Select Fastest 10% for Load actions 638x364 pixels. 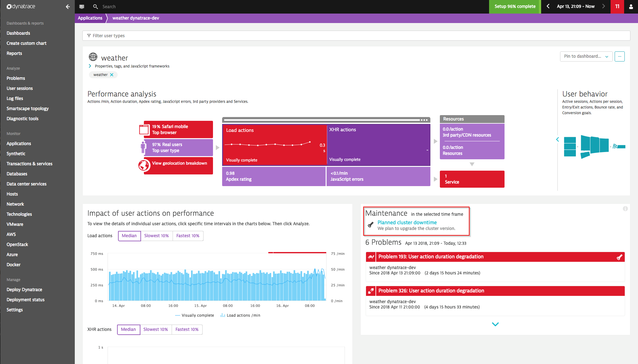tap(188, 236)
